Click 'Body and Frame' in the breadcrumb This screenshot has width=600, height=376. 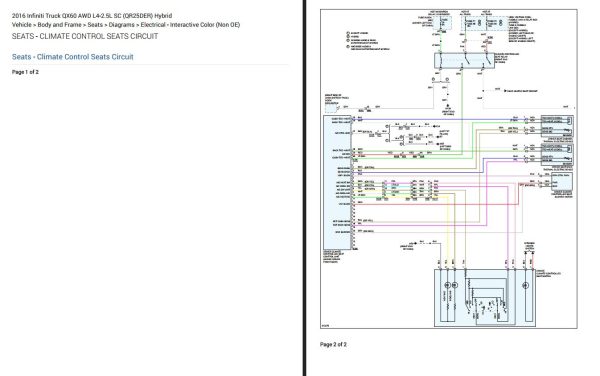tap(59, 25)
